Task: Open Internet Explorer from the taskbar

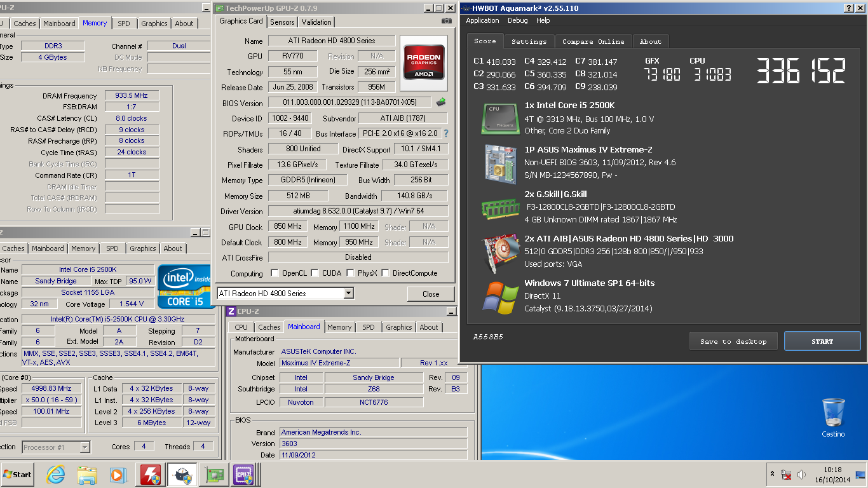Action: [x=56, y=475]
